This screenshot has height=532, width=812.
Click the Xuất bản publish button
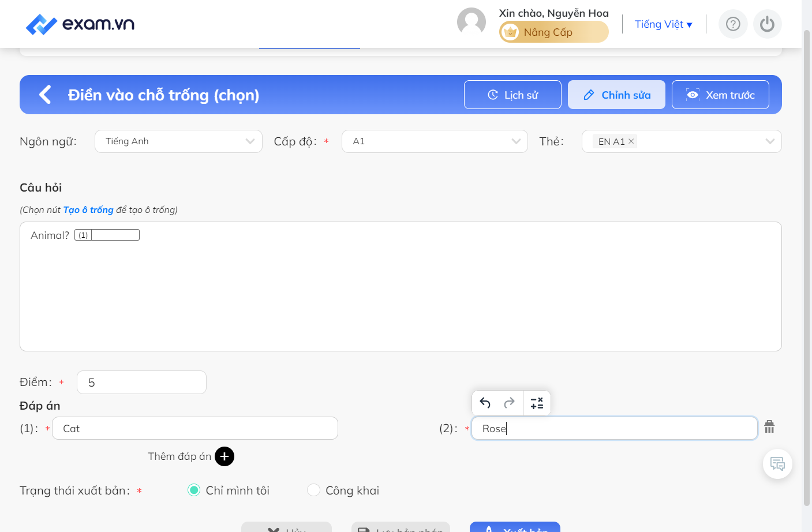coord(515,527)
